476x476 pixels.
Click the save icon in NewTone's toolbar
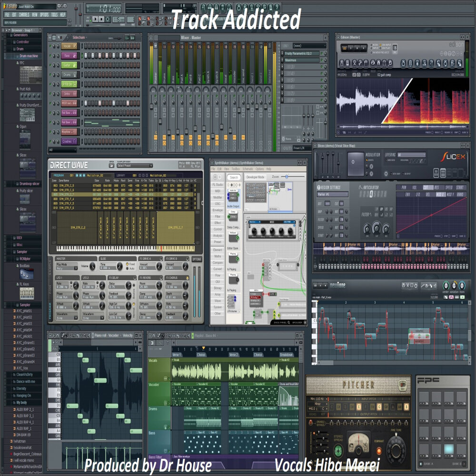[x=403, y=286]
